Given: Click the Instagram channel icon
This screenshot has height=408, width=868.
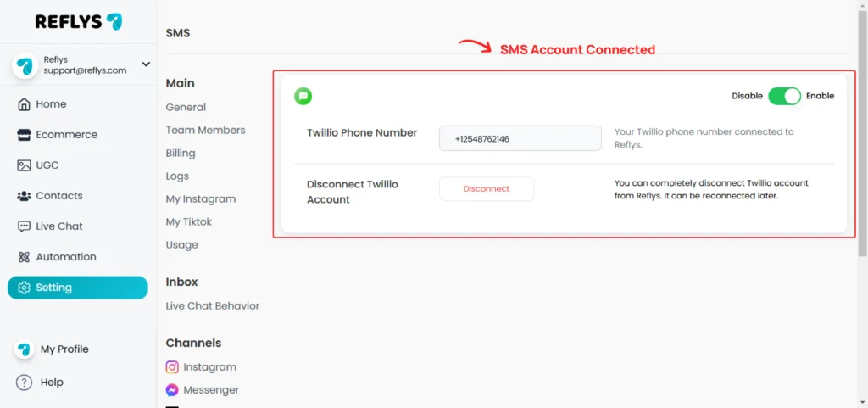Looking at the screenshot, I should (x=172, y=367).
